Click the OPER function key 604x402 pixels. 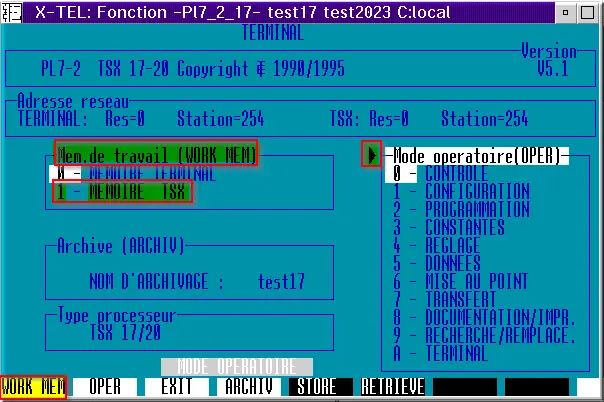pyautogui.click(x=105, y=387)
